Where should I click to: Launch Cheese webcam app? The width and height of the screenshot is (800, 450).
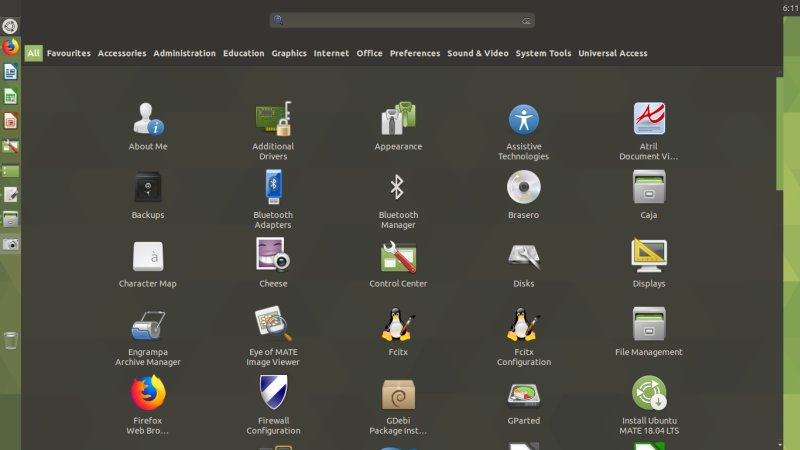pyautogui.click(x=273, y=263)
